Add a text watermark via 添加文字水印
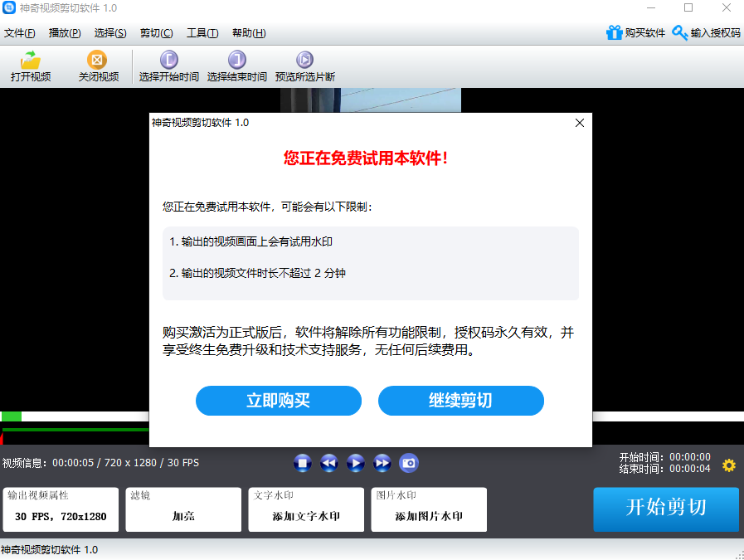The width and height of the screenshot is (744, 560). tap(305, 519)
